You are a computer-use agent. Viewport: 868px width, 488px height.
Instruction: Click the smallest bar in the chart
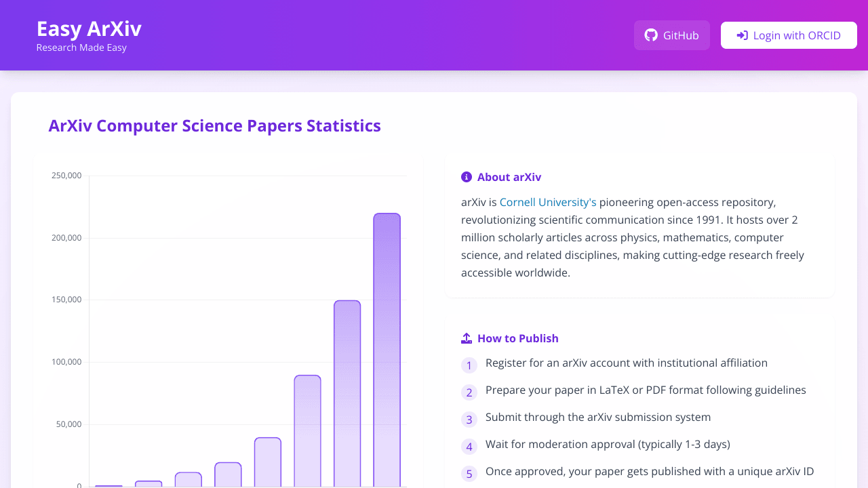(x=107, y=485)
